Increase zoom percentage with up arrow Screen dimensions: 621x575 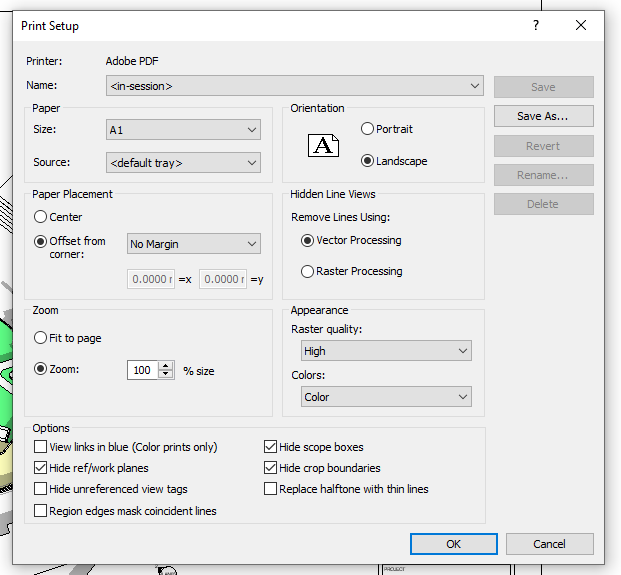(166, 366)
